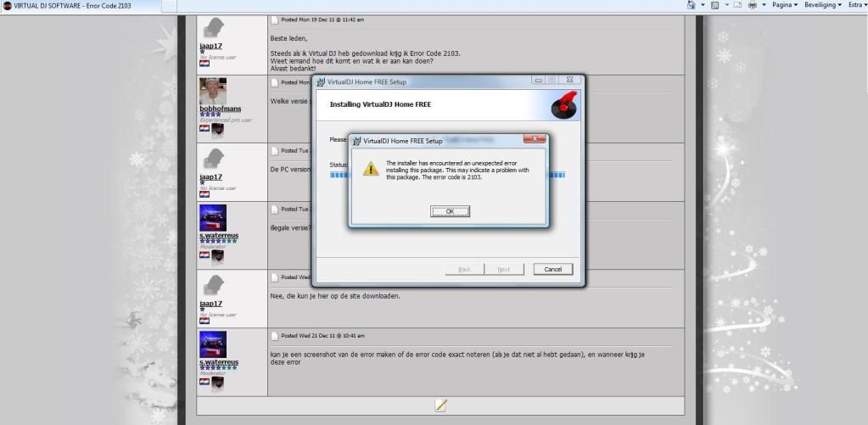Minimize the VirtualDJ installer window

click(538, 80)
